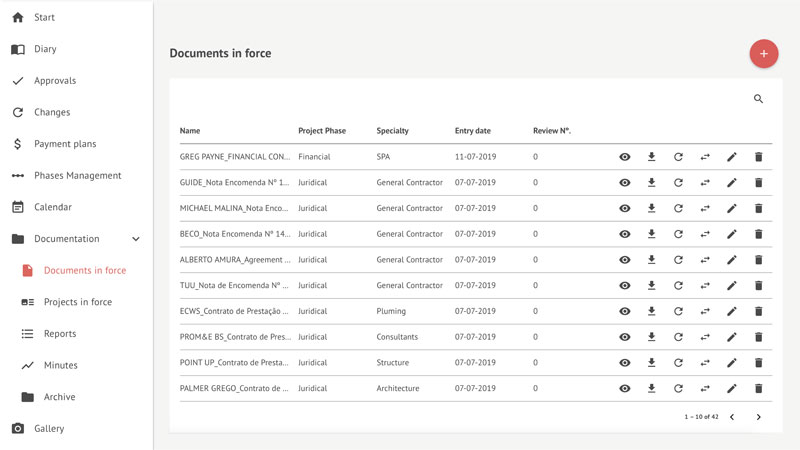The image size is (800, 450).
Task: Open the search icon above the table
Action: (x=758, y=99)
